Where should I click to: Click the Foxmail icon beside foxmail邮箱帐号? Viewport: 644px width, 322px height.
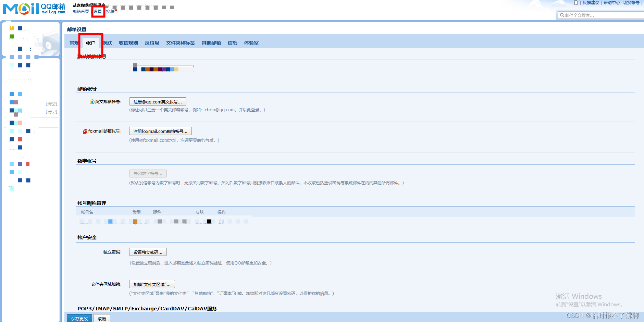(x=85, y=131)
